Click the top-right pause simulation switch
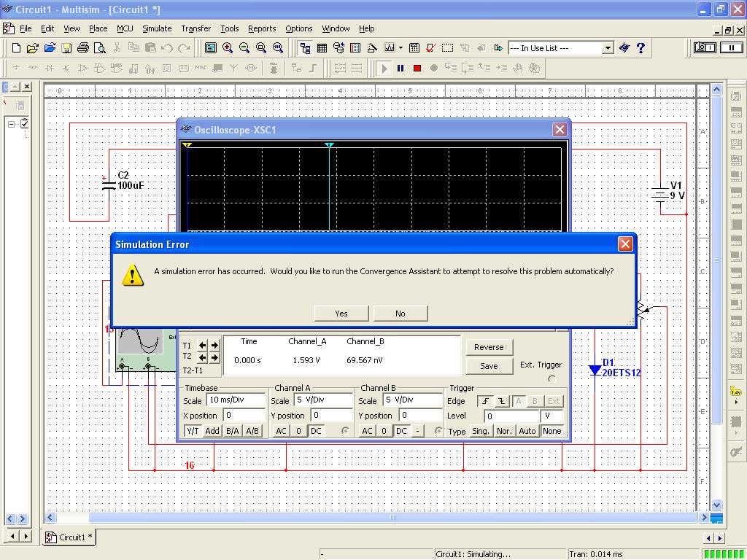The image size is (747, 560). point(731,47)
